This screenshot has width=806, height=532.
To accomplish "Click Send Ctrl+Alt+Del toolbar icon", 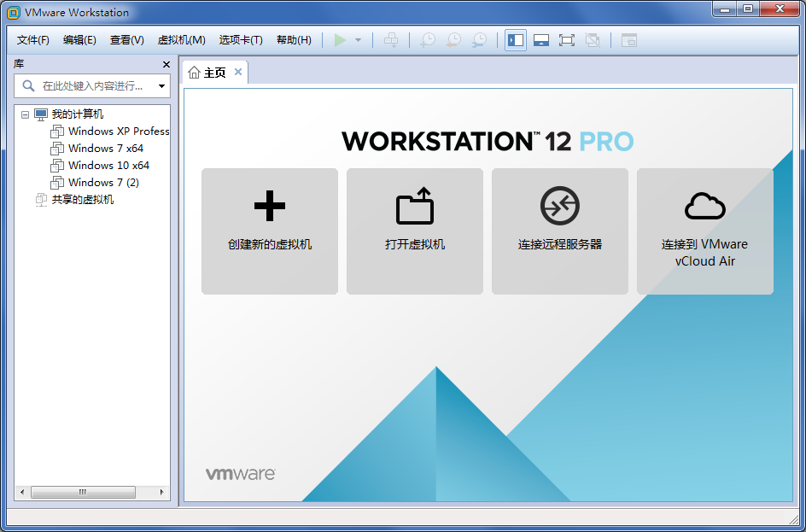I will (x=391, y=40).
